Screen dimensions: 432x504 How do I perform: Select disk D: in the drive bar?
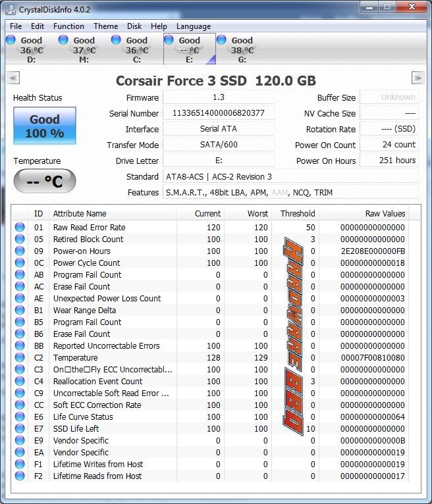point(31,49)
